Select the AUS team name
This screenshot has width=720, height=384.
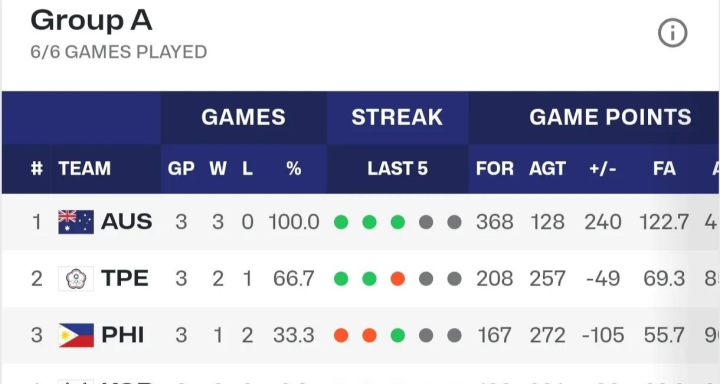pyautogui.click(x=126, y=222)
